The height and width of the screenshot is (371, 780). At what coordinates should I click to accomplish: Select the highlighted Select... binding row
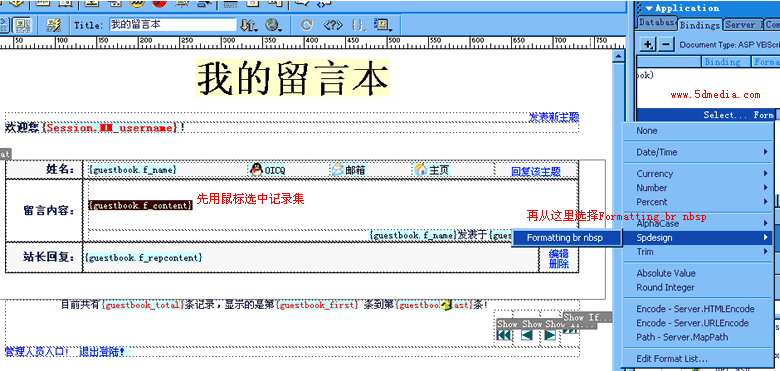coord(705,115)
